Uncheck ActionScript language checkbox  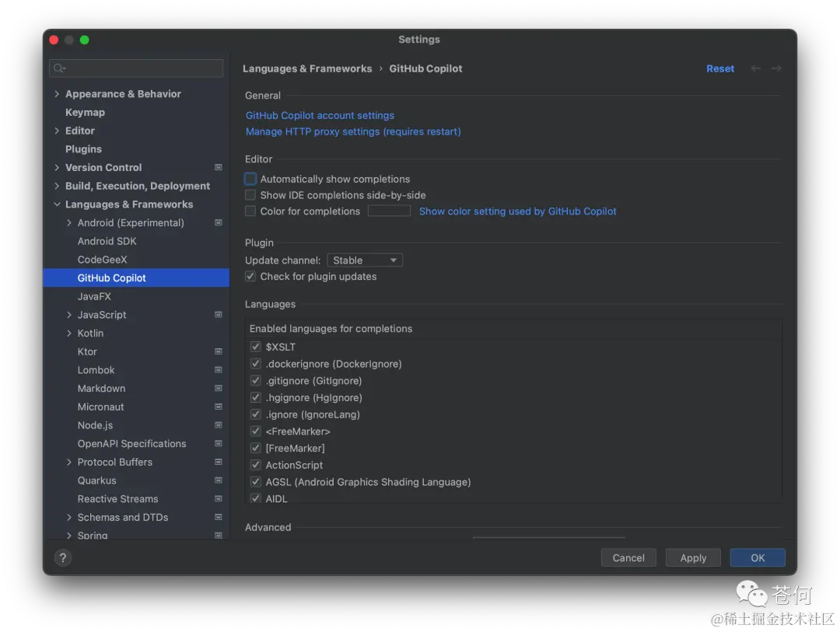[256, 465]
